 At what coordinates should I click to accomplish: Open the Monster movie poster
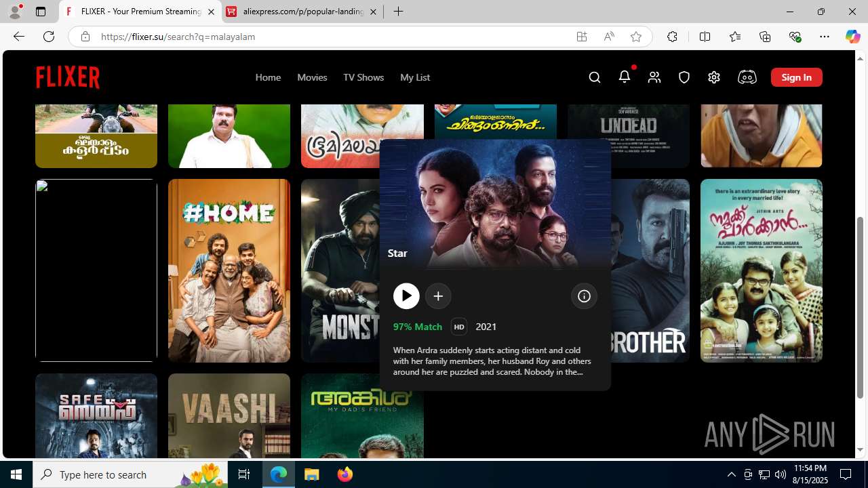point(340,270)
